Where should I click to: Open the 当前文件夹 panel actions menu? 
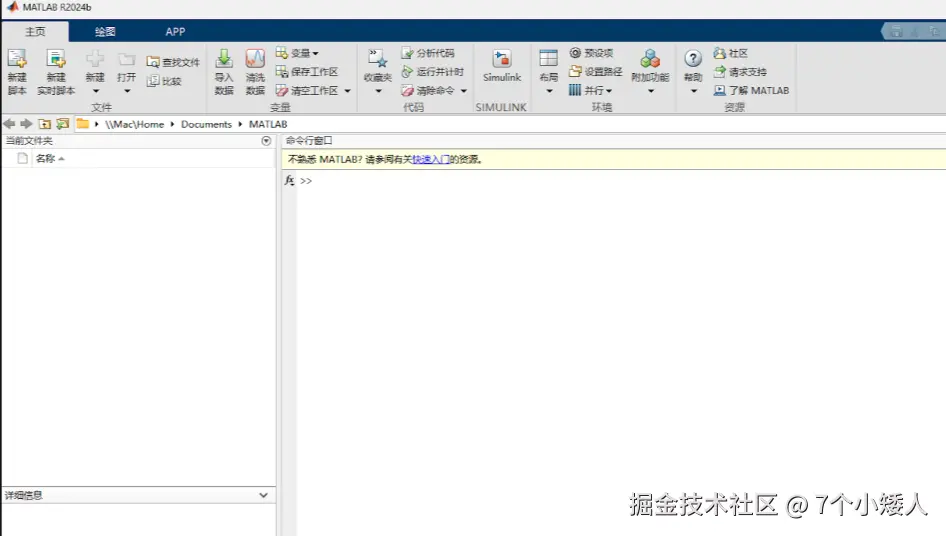click(x=266, y=141)
